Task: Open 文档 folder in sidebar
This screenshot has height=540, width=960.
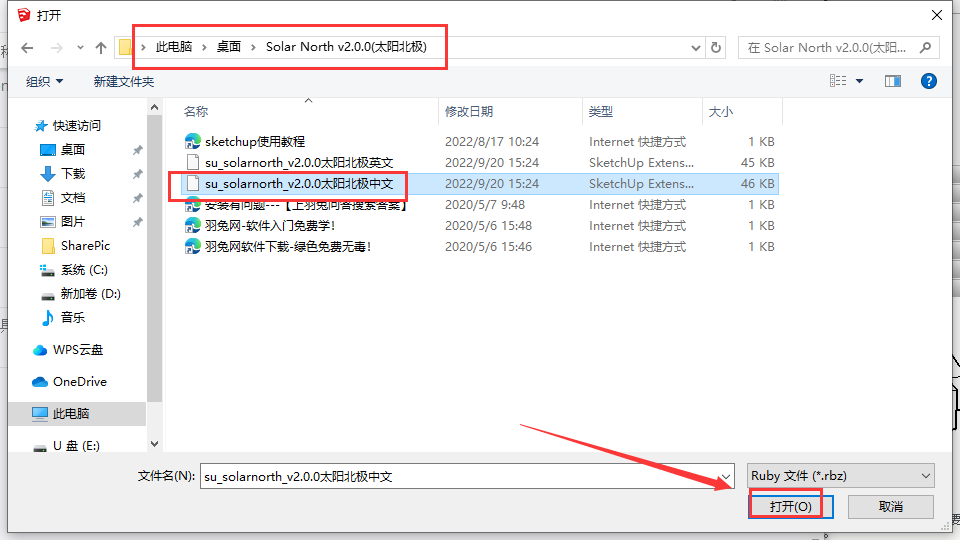Action: 63,197
